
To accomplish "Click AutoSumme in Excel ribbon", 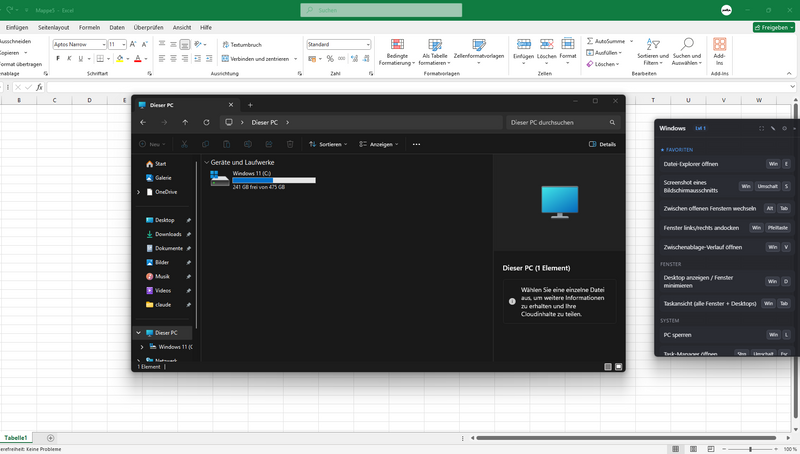I will (x=606, y=41).
